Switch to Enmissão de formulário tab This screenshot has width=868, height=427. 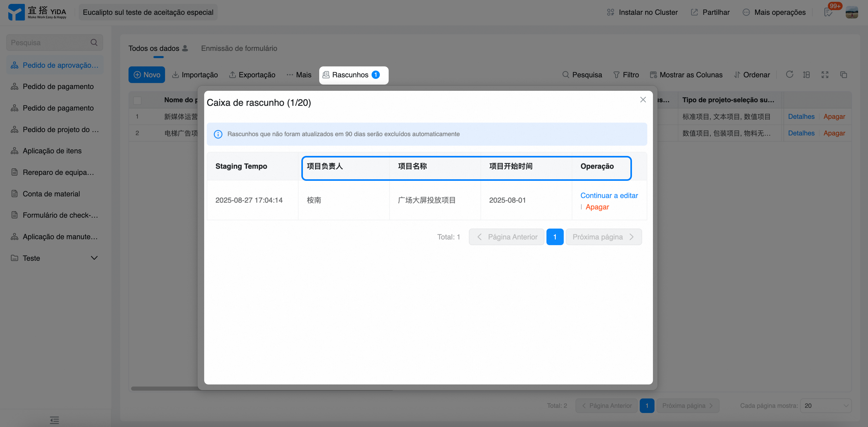[239, 48]
